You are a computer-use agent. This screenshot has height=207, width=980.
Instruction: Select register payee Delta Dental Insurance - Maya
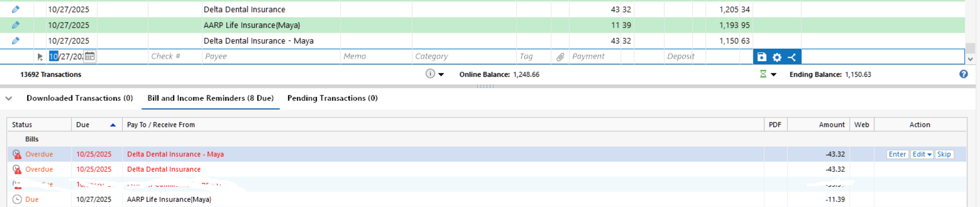[259, 41]
